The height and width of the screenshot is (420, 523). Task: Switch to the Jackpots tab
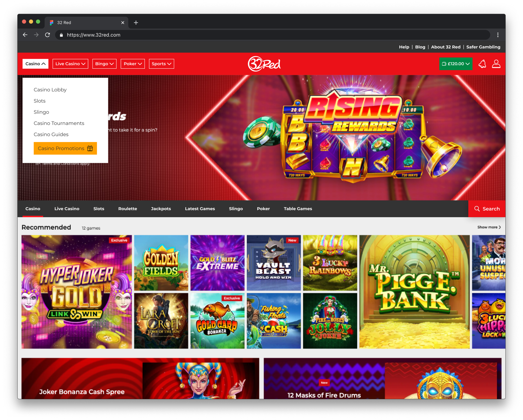(x=161, y=209)
